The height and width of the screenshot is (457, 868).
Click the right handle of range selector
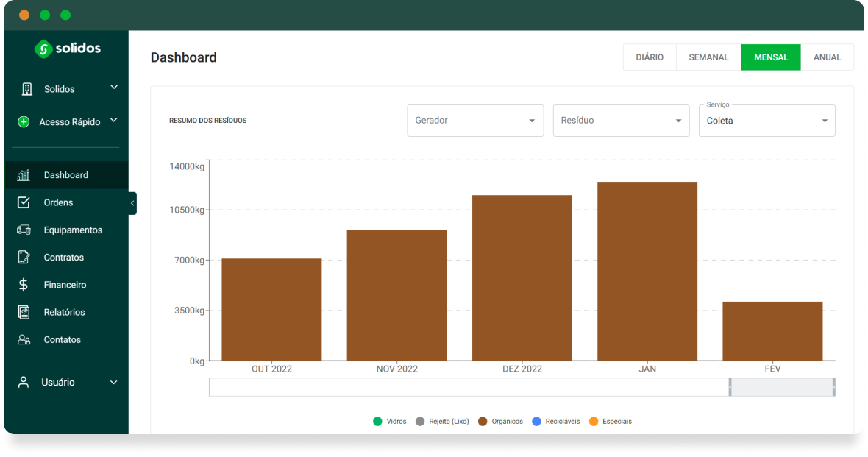pyautogui.click(x=833, y=387)
